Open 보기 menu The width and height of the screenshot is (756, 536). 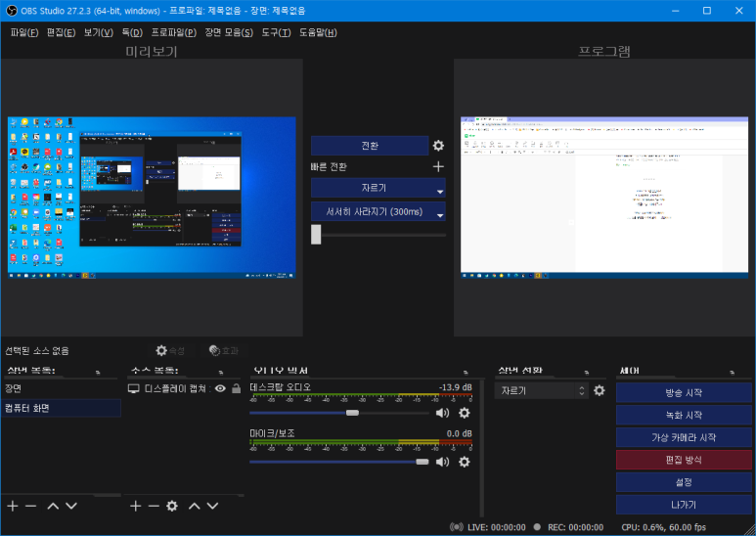tap(99, 32)
